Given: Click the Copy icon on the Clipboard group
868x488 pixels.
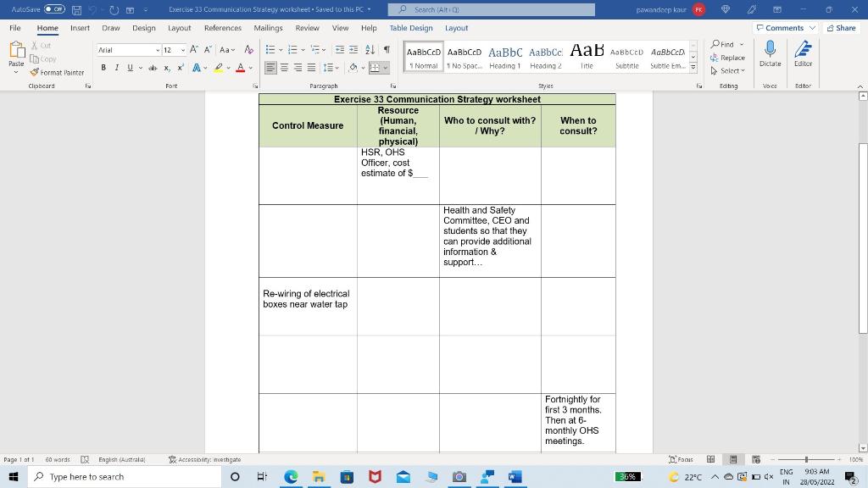Looking at the screenshot, I should (36, 58).
